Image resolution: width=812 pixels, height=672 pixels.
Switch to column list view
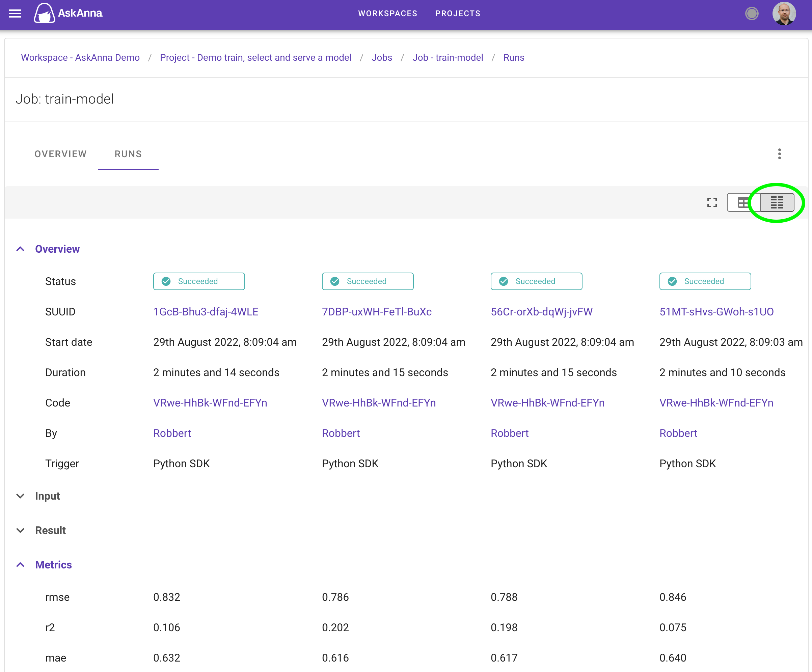(777, 202)
